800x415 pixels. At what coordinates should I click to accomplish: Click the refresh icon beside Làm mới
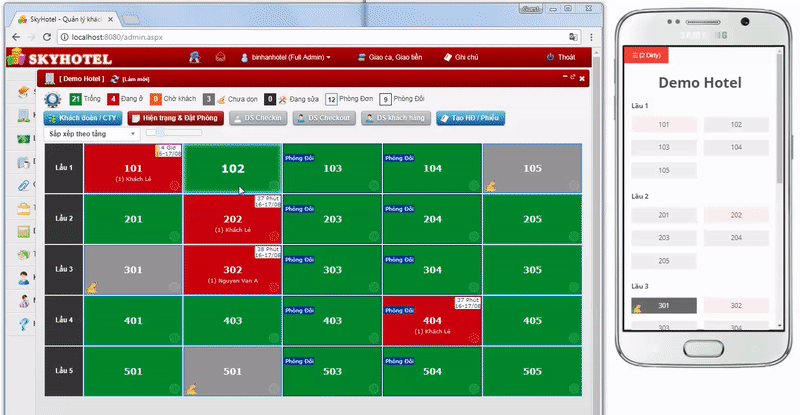pyautogui.click(x=115, y=78)
